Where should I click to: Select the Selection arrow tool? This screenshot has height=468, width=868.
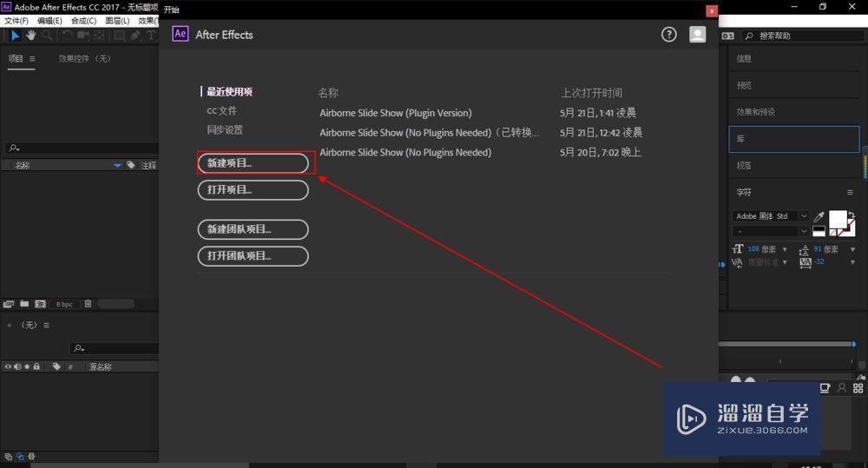[x=15, y=36]
